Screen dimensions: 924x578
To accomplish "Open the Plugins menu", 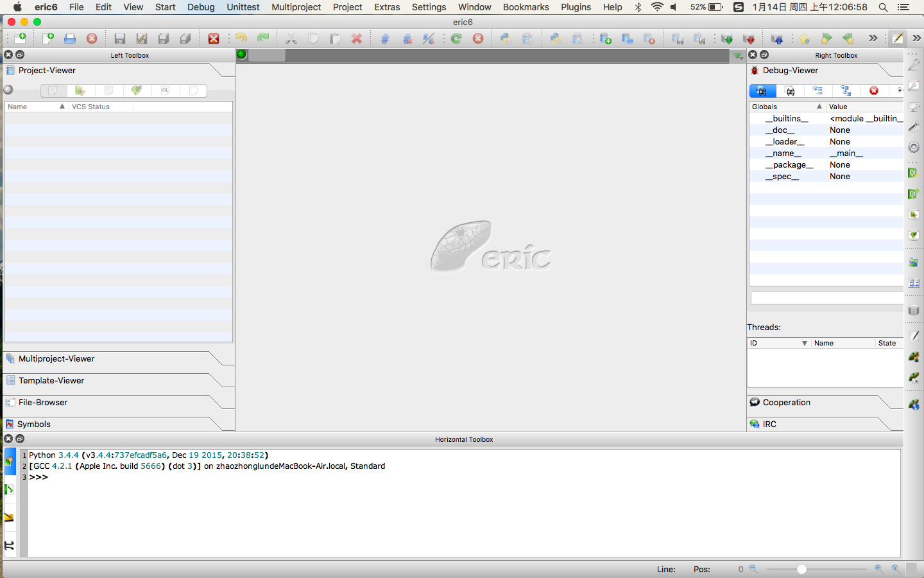I will pos(576,7).
